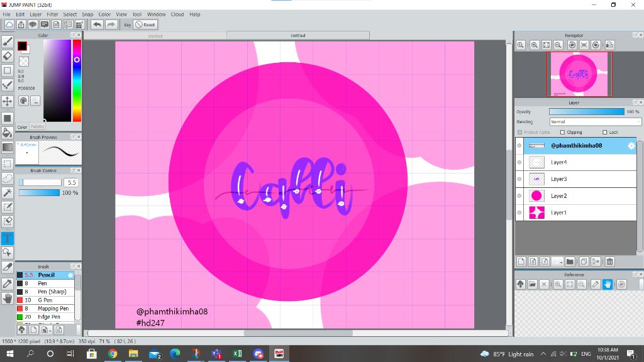The width and height of the screenshot is (644, 362).
Task: Add a new layer folder
Action: click(x=570, y=261)
